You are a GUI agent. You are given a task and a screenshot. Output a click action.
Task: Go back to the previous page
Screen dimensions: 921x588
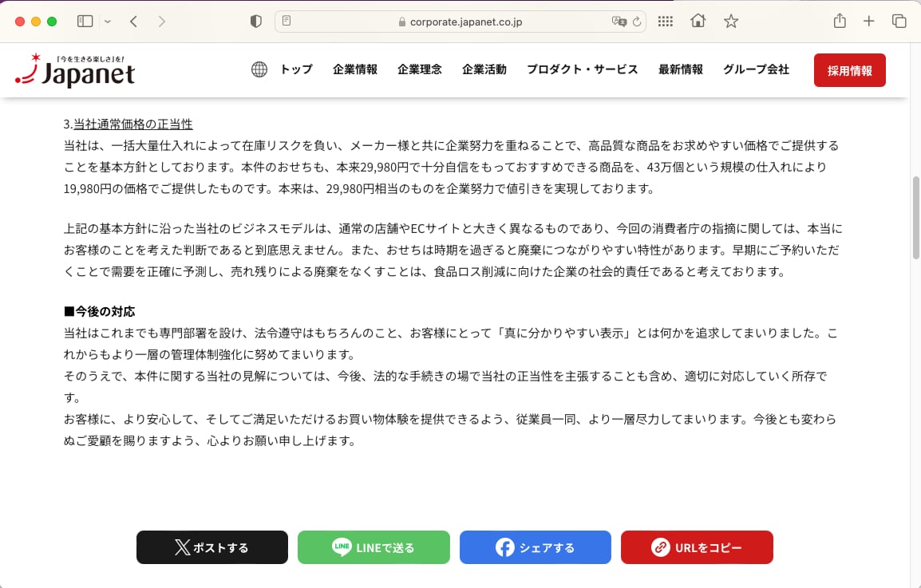tap(133, 22)
